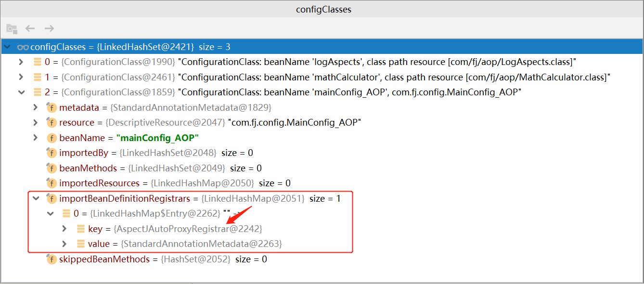Click the field icon next to resource
644x284 pixels.
click(x=51, y=122)
